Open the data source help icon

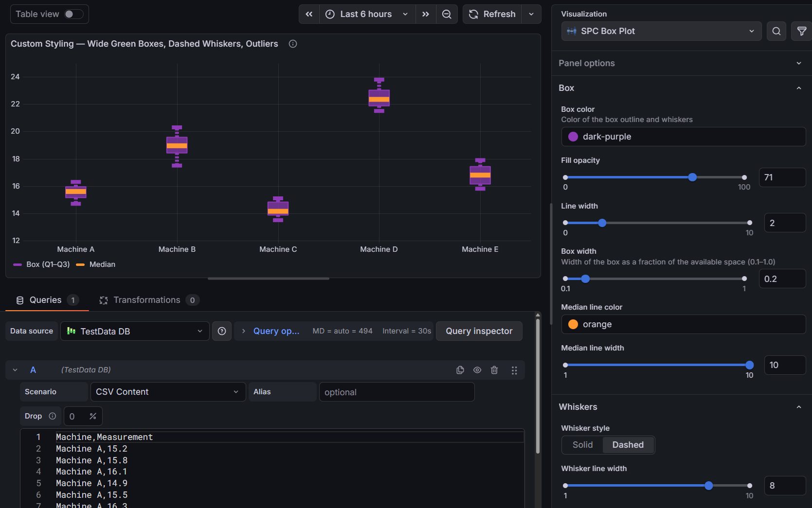(x=222, y=331)
